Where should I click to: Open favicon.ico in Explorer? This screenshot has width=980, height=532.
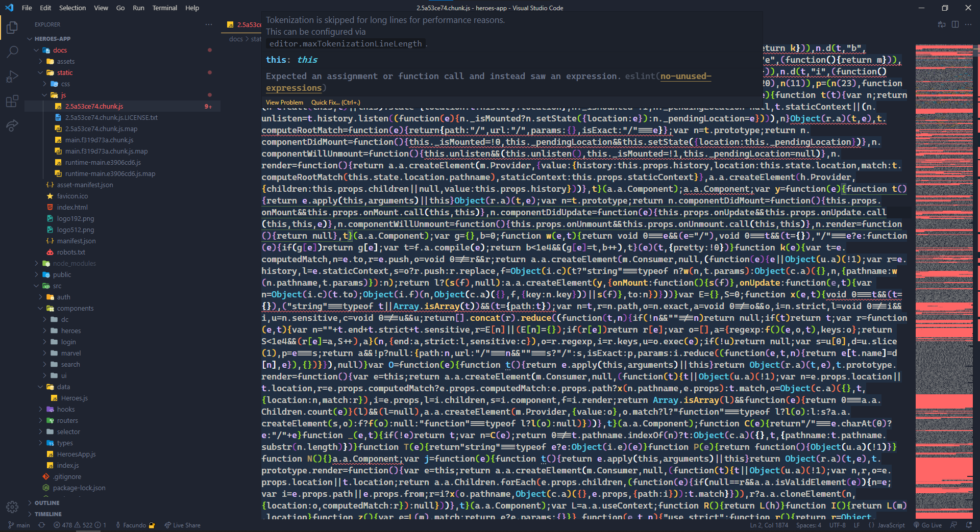click(72, 196)
